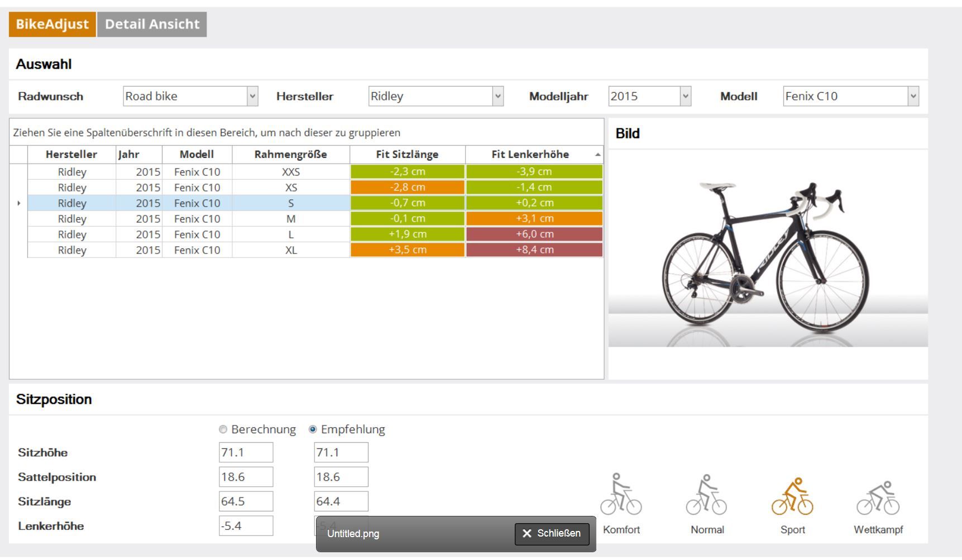The width and height of the screenshot is (962, 560).
Task: Click the Schließen button
Action: pyautogui.click(x=552, y=534)
